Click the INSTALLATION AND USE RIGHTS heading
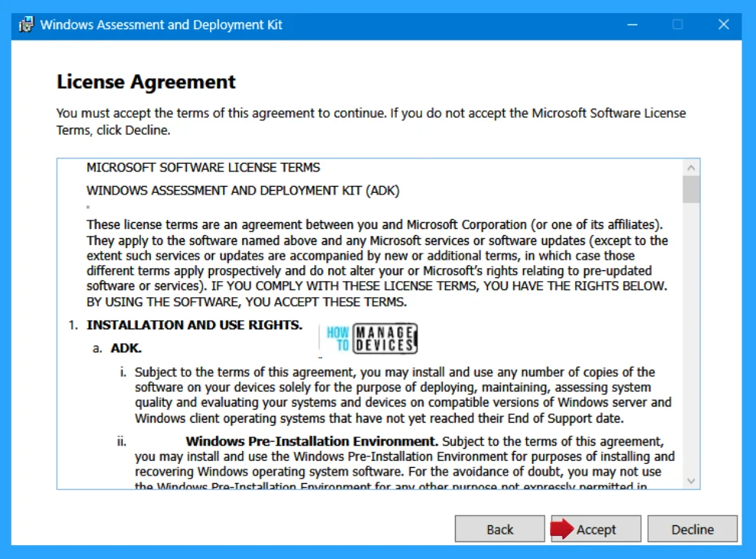The image size is (756, 559). click(194, 325)
